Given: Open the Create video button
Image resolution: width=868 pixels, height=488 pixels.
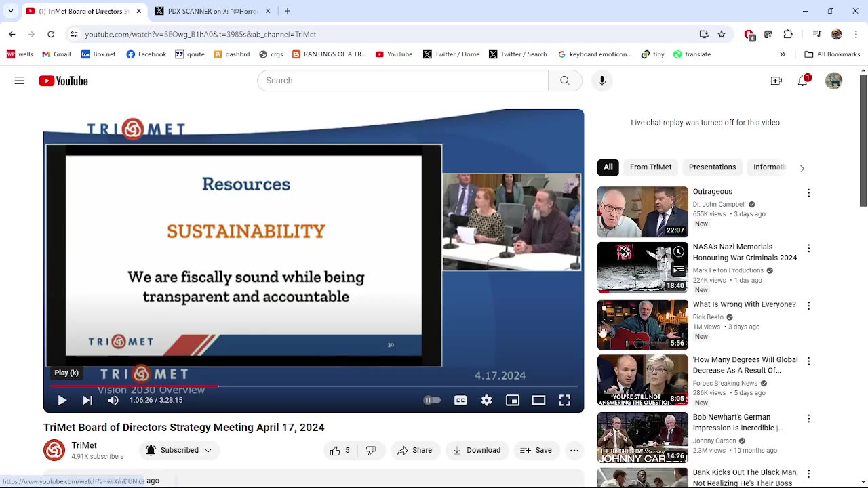Looking at the screenshot, I should click(776, 81).
